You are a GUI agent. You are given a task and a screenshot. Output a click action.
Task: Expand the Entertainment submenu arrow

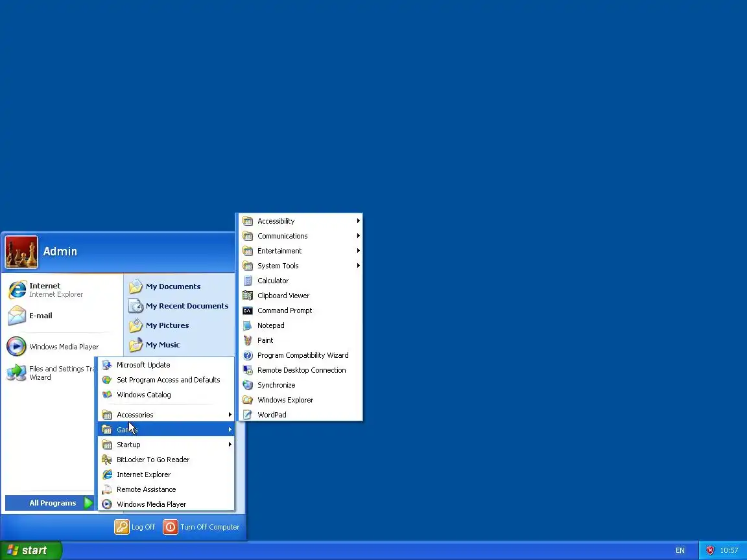(x=358, y=251)
